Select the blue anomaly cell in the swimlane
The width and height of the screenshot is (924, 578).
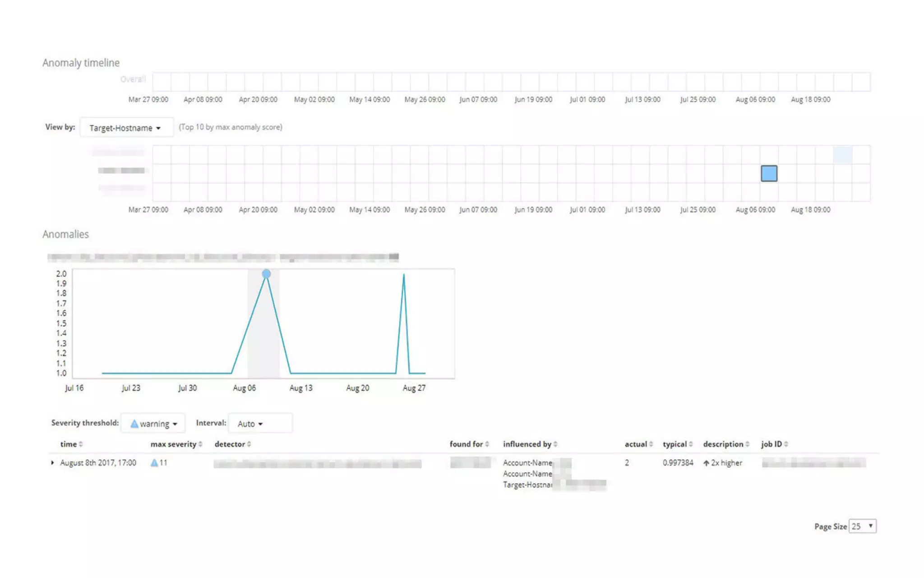point(769,173)
